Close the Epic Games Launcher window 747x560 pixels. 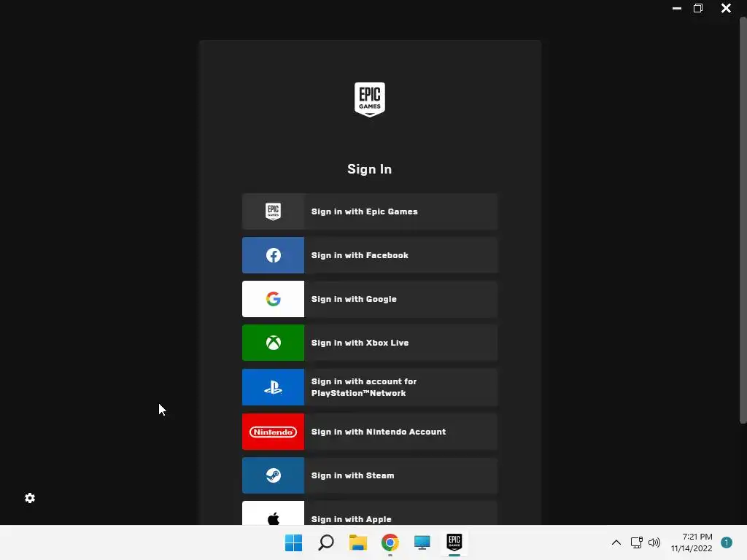(726, 8)
